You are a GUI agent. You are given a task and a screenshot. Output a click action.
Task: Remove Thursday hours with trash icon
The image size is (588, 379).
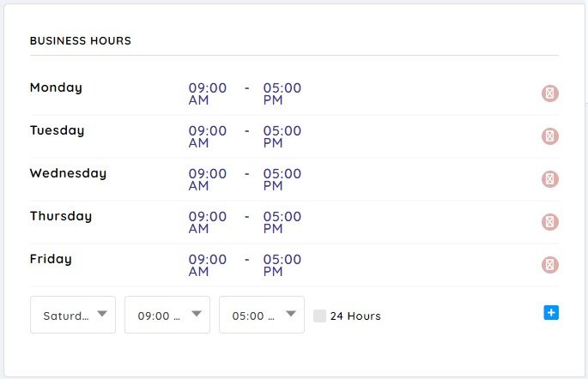549,222
